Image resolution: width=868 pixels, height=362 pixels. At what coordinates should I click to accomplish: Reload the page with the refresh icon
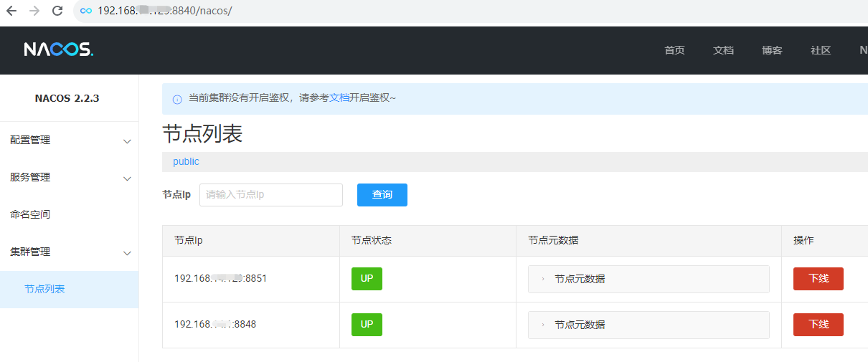[x=58, y=11]
